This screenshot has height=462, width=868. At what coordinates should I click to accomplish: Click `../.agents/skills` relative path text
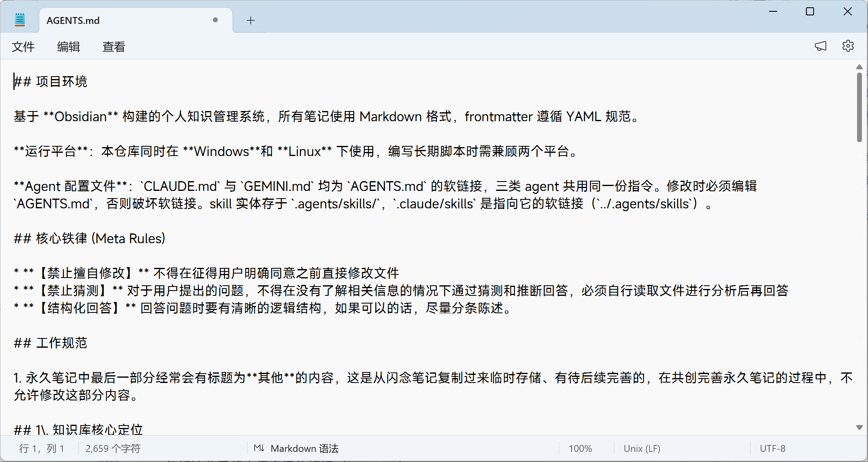pos(645,203)
